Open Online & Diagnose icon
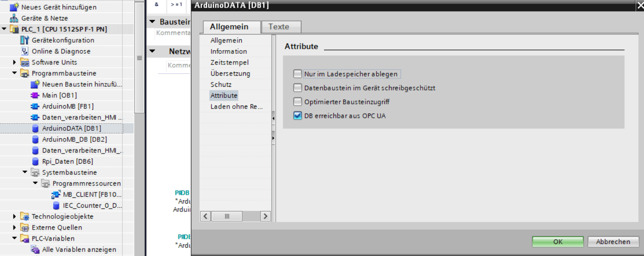The image size is (644, 256). click(25, 51)
